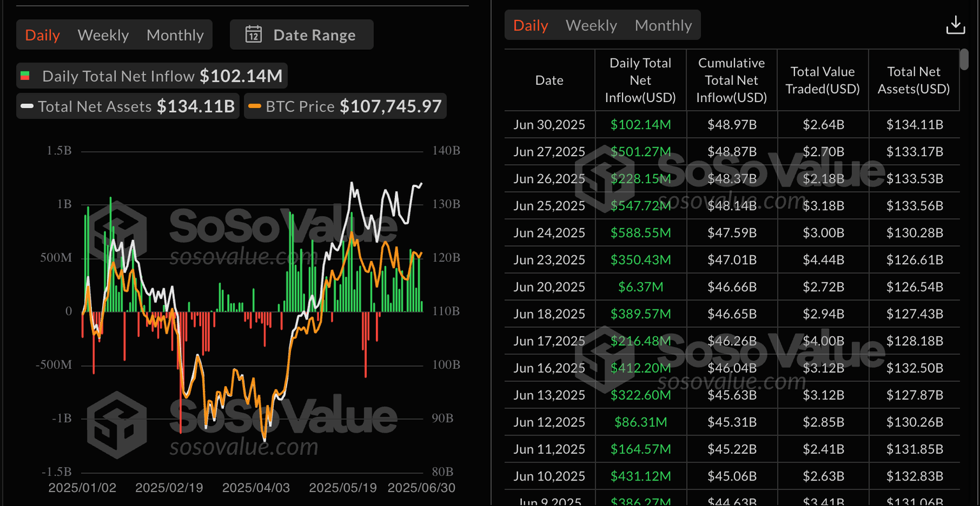980x506 pixels.
Task: Switch the table to Monthly view
Action: click(663, 26)
